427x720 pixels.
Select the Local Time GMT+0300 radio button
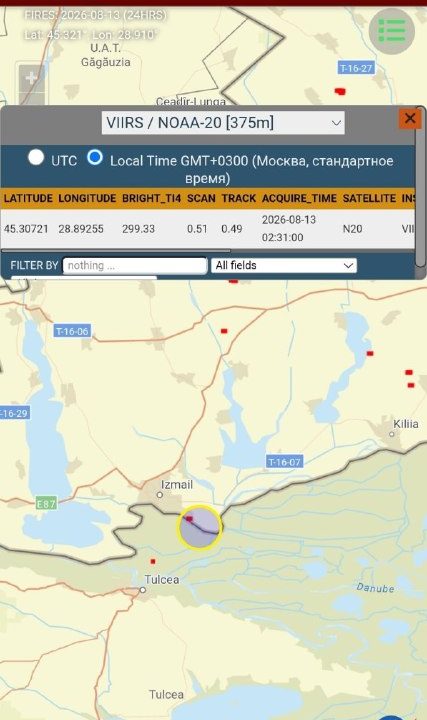pyautogui.click(x=95, y=157)
